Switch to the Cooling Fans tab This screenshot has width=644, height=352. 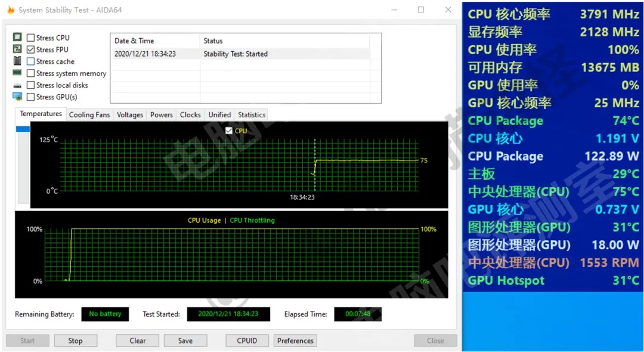tap(89, 114)
